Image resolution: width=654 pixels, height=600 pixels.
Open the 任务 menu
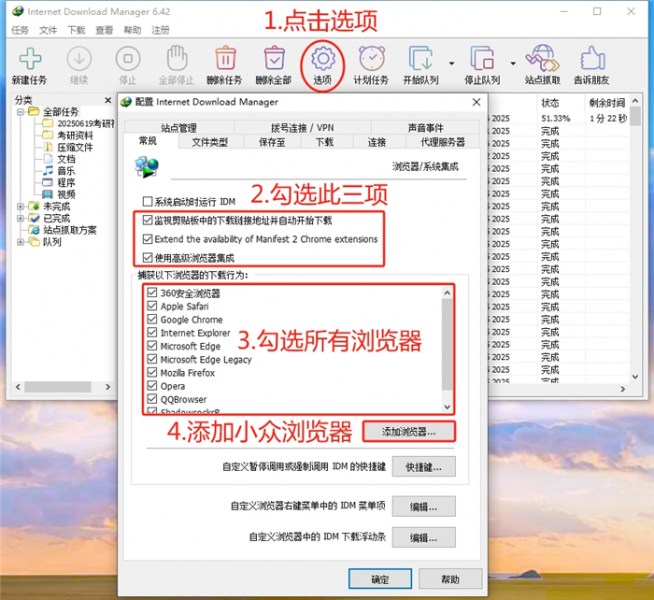[20, 30]
